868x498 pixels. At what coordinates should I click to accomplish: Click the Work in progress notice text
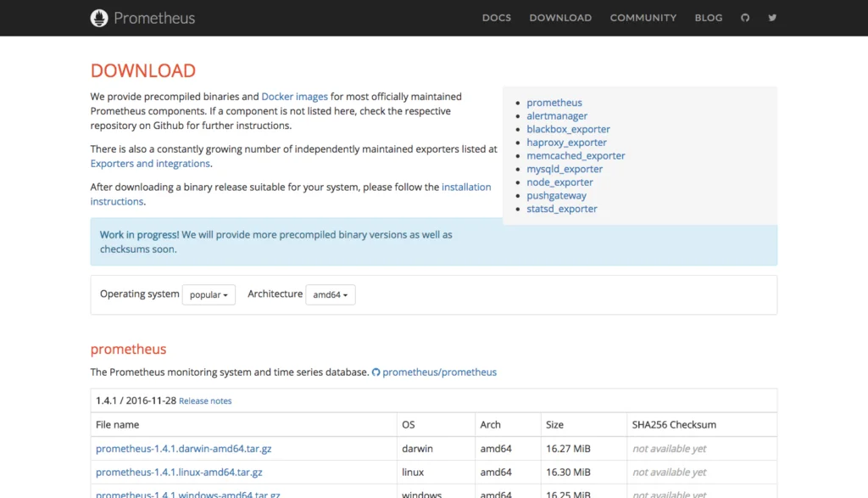point(275,242)
